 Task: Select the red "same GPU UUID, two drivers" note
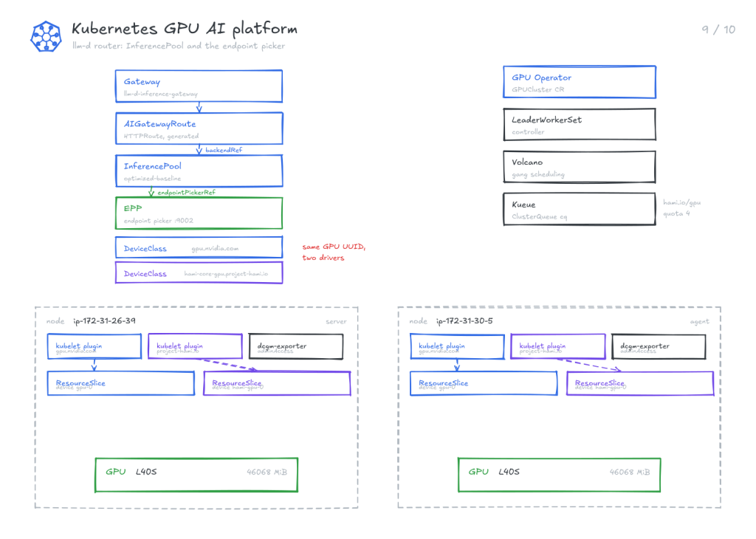click(334, 252)
